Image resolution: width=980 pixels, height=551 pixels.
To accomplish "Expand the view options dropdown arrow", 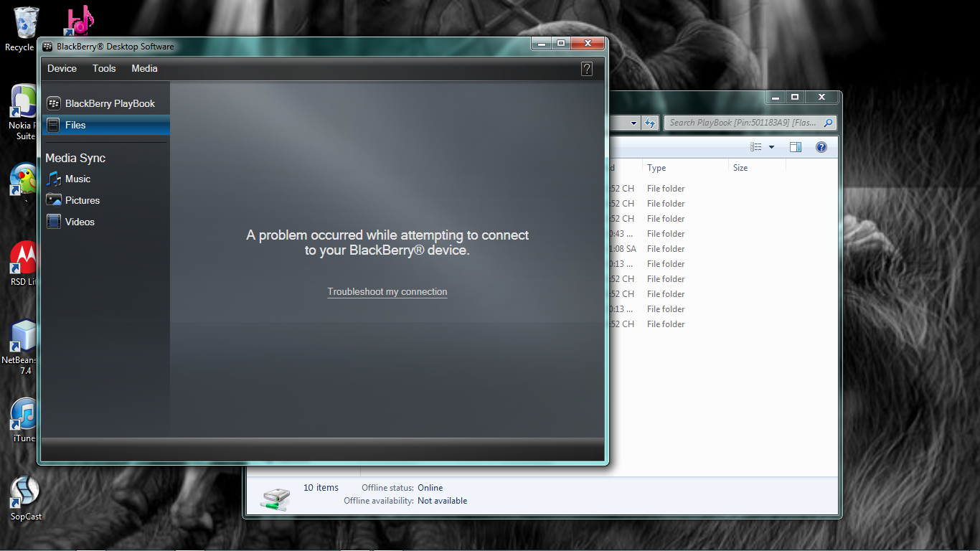I will pyautogui.click(x=772, y=147).
